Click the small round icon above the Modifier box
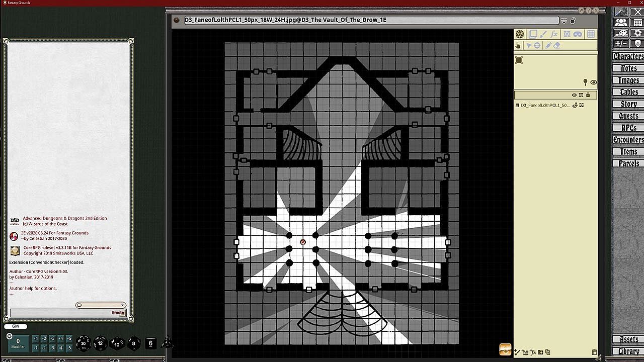Screen dimensions: 644x362 [9, 336]
